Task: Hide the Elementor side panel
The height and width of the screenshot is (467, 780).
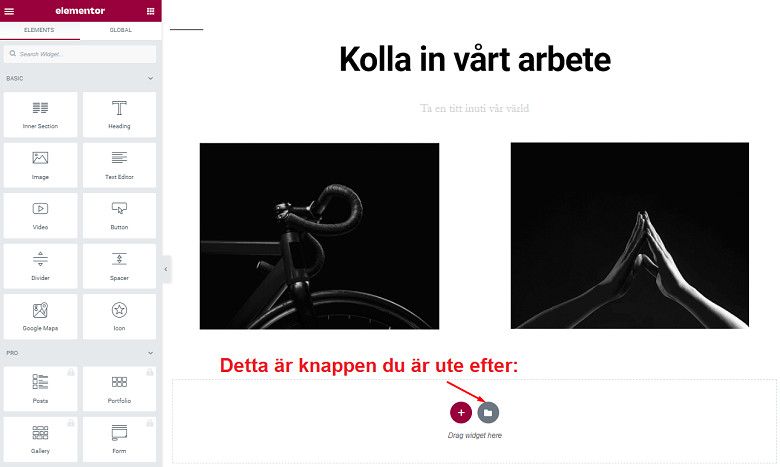Action: click(x=166, y=269)
